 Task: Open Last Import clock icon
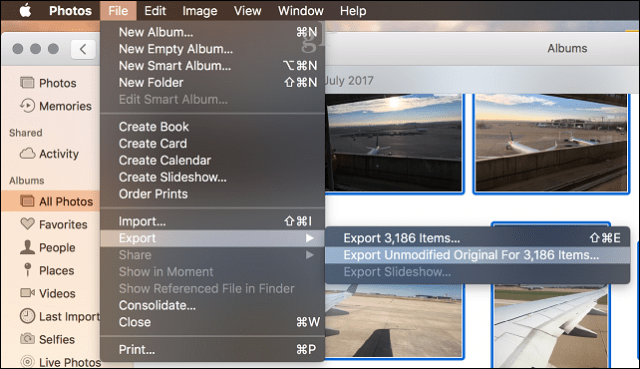(x=27, y=316)
